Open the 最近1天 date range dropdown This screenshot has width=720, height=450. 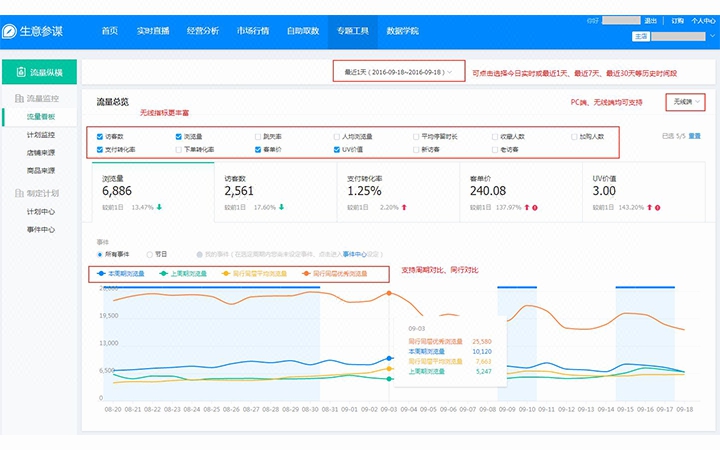[399, 72]
